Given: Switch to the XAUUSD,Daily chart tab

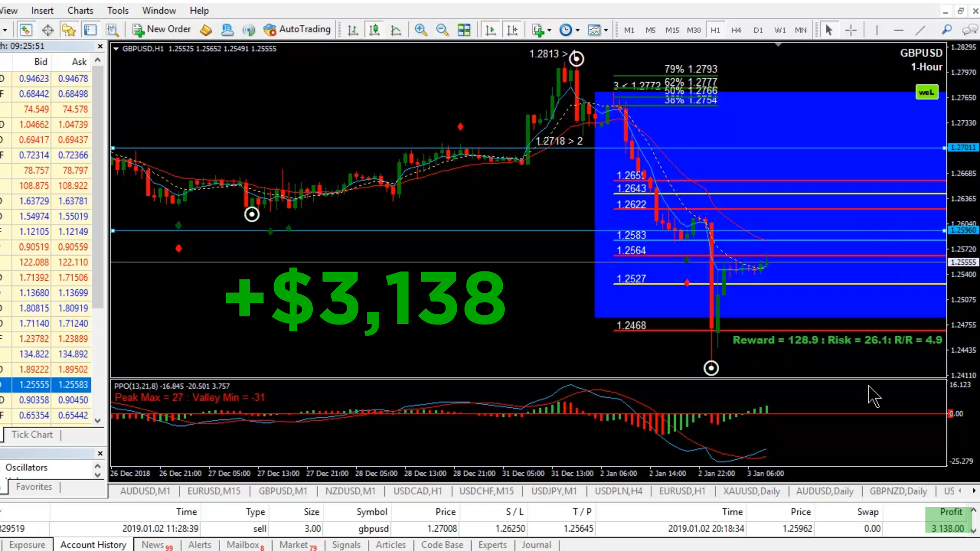Looking at the screenshot, I should click(751, 491).
